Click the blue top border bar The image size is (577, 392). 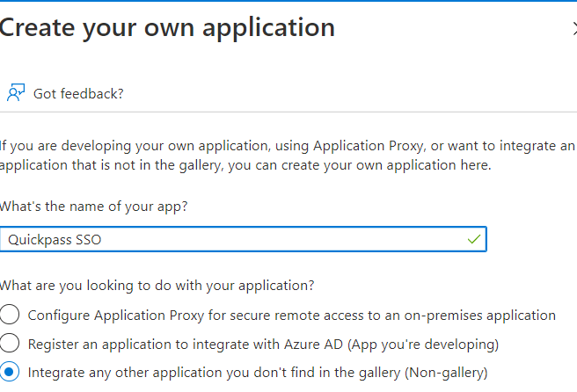tap(288, 1)
